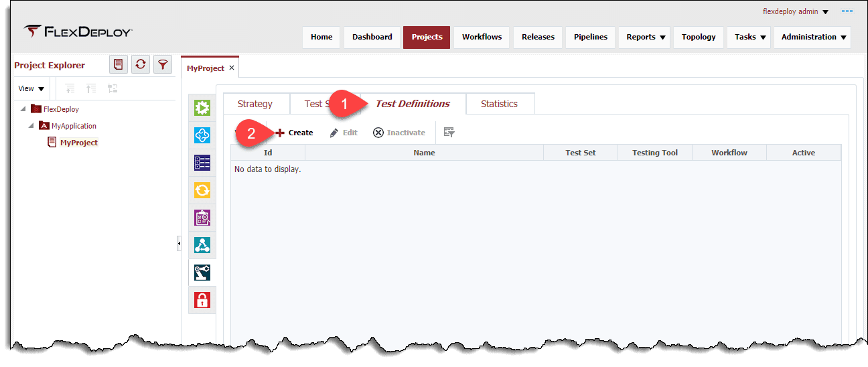The width and height of the screenshot is (868, 367).
Task: Open the robot arm test automation icon
Action: [x=202, y=273]
